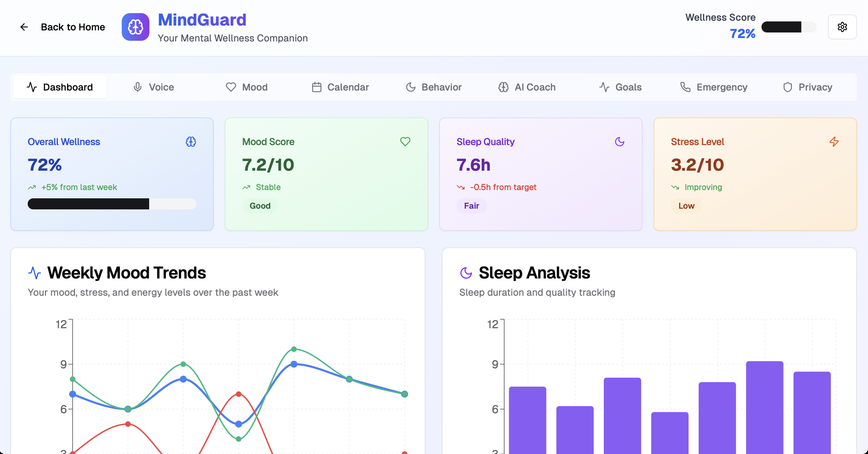Screen dimensions: 868x454
Task: Switch to the Privacy tab
Action: 807,87
